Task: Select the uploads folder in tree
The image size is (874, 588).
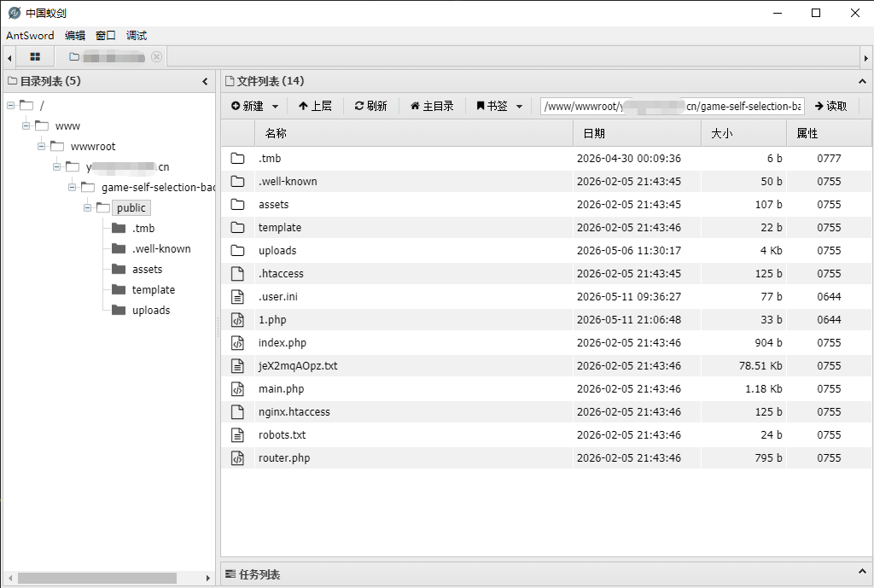Action: point(151,311)
